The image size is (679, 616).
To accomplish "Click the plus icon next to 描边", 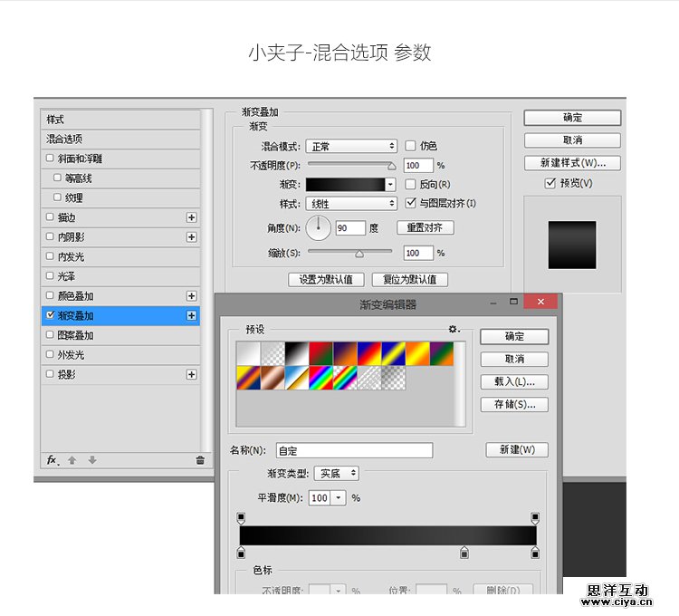I will (x=191, y=217).
